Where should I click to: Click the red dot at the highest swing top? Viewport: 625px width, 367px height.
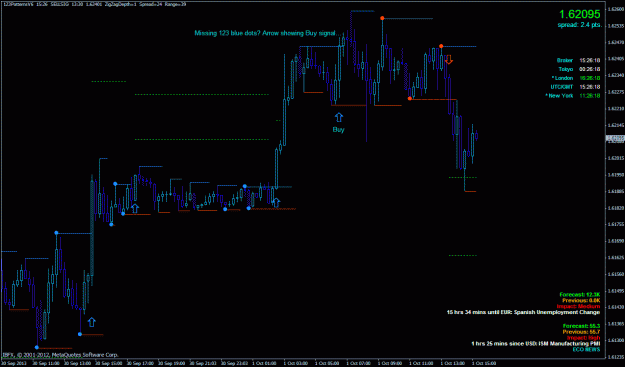pos(382,18)
